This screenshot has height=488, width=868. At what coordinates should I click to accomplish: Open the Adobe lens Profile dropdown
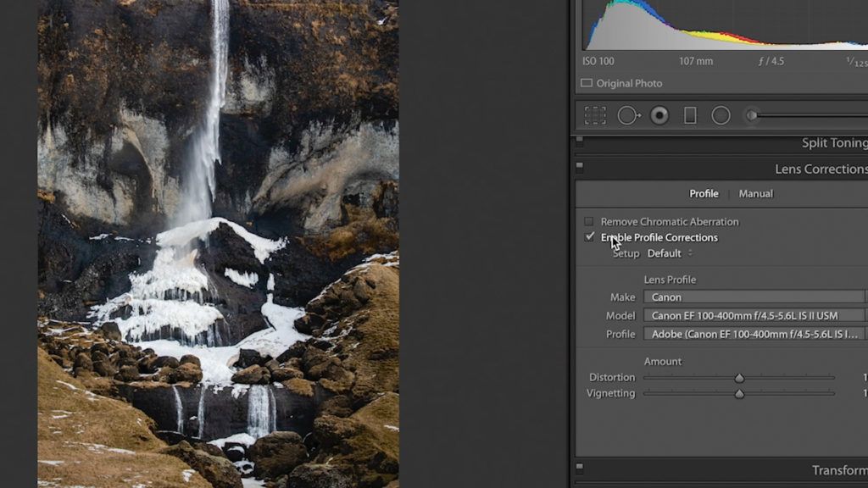753,333
